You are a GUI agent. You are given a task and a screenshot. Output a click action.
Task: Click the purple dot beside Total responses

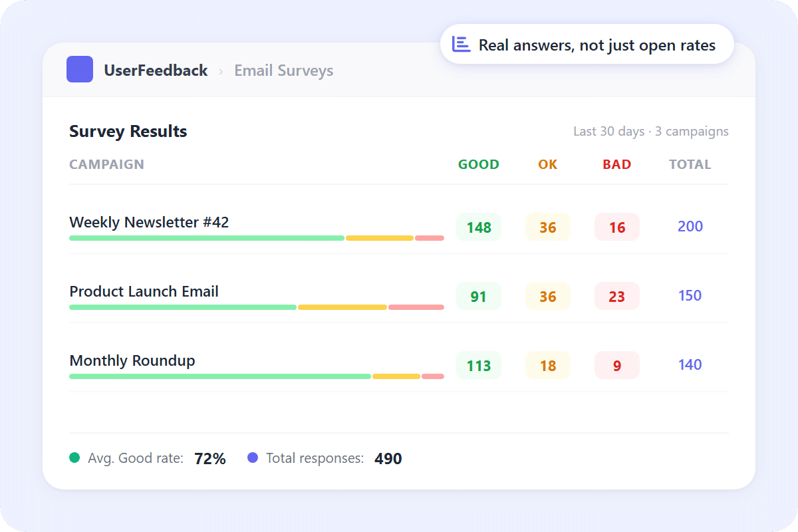point(252,458)
